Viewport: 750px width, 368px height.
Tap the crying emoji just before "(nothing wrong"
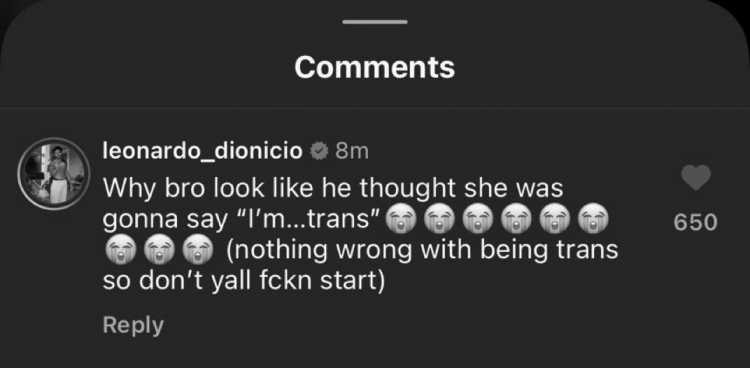[198, 251]
